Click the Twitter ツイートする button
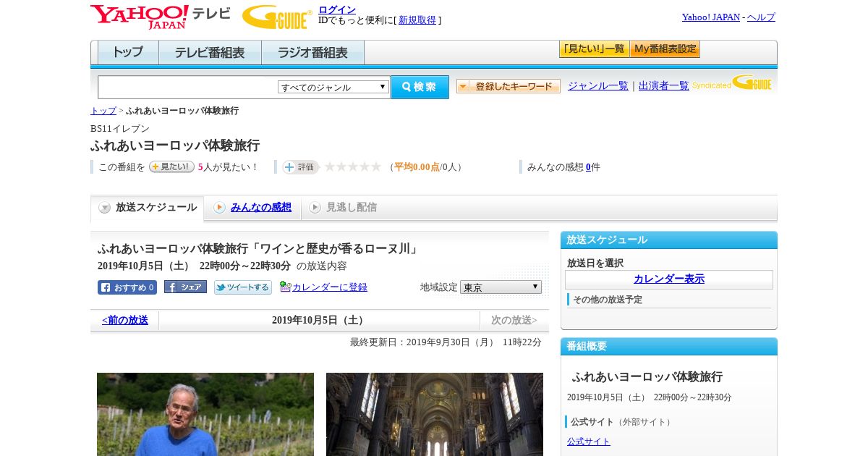The height and width of the screenshot is (456, 868). [243, 287]
